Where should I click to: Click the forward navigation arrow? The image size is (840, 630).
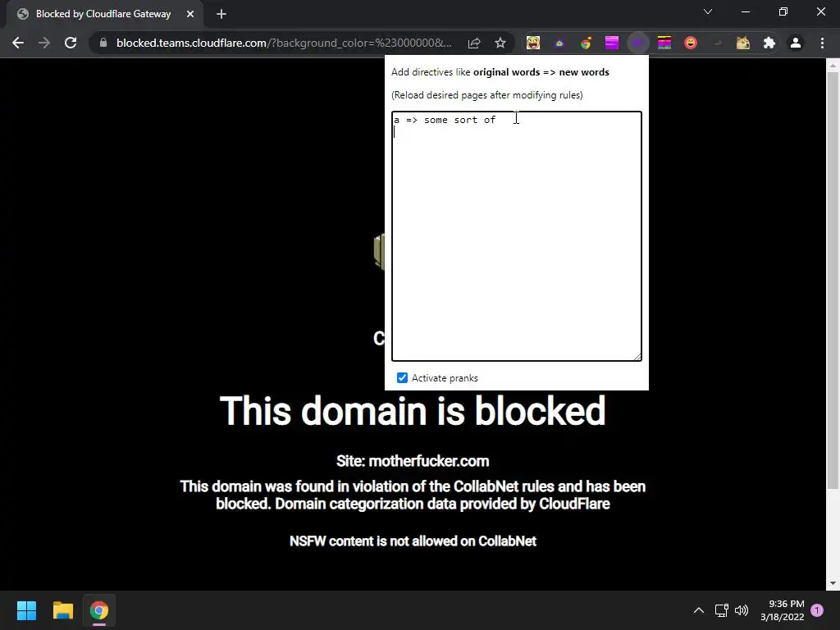click(x=44, y=43)
